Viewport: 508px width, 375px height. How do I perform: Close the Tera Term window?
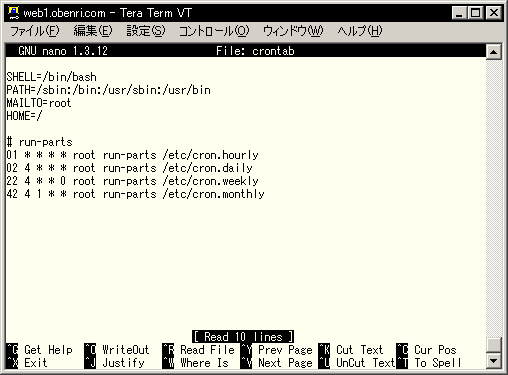click(494, 13)
